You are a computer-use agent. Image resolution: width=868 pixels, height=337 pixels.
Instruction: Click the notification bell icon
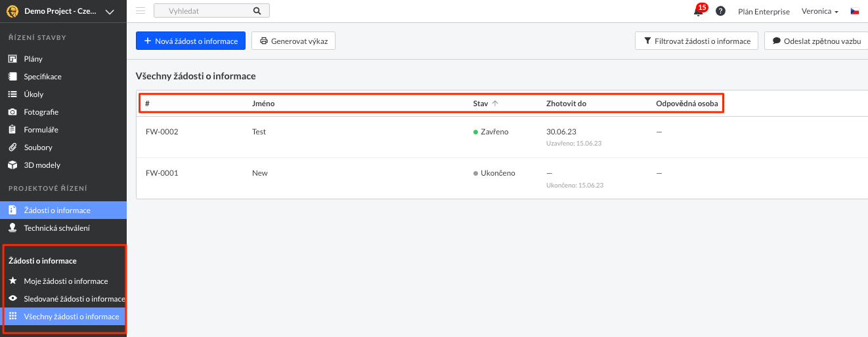[698, 11]
